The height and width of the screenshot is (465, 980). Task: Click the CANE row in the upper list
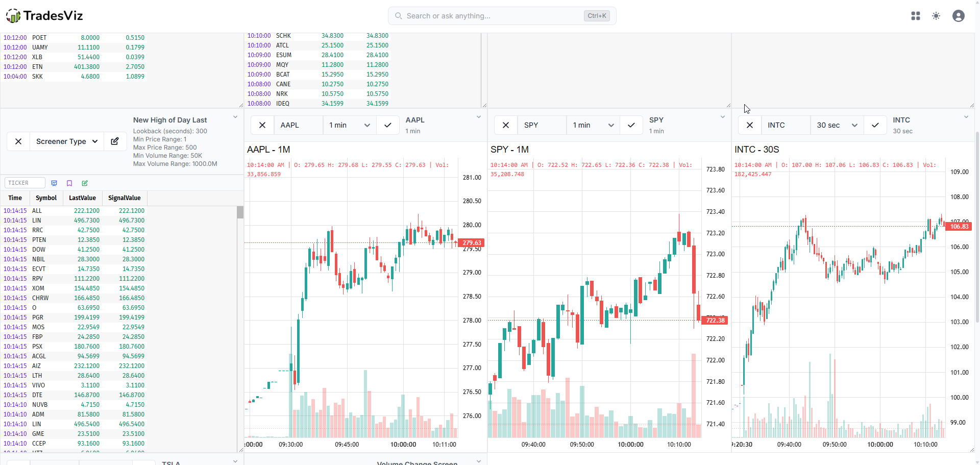pos(318,84)
